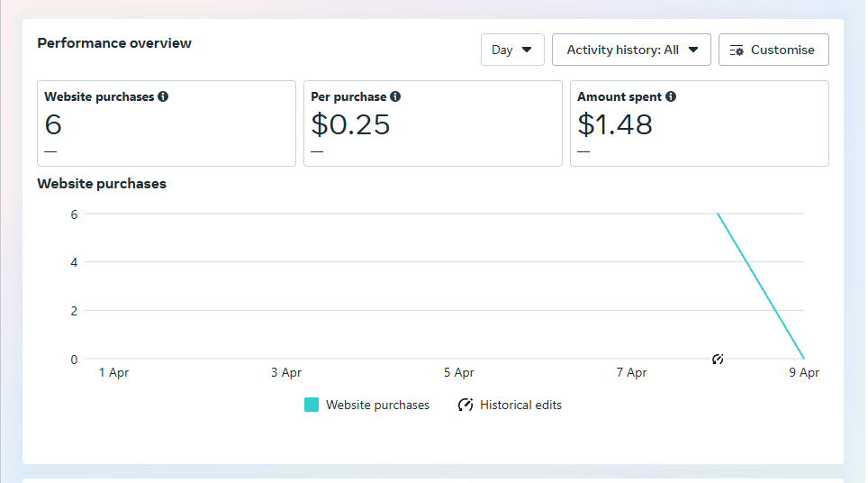Screen dimensions: 868x483
Task: Select the Website purchases metric card
Action: [x=167, y=123]
